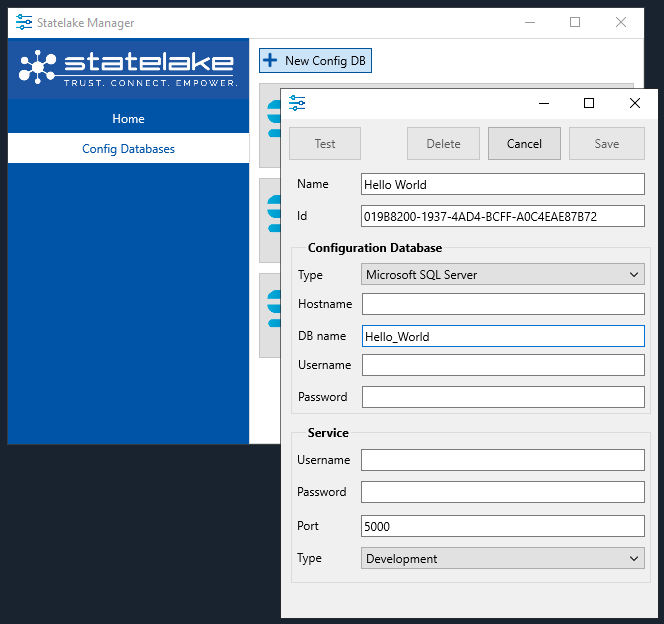The width and height of the screenshot is (664, 624).
Task: Select Config Databases in the sidebar
Action: (x=128, y=149)
